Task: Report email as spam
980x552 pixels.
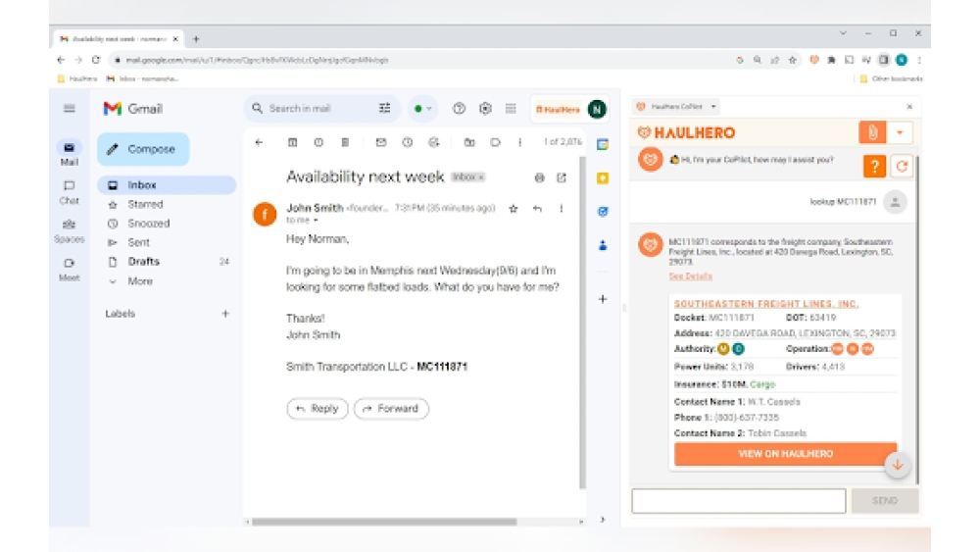Action: pos(318,142)
